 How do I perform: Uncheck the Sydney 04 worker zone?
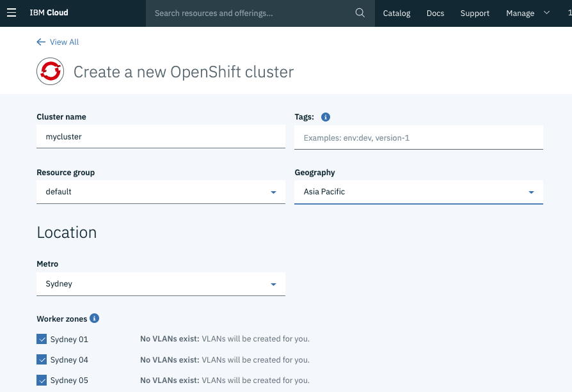42,359
